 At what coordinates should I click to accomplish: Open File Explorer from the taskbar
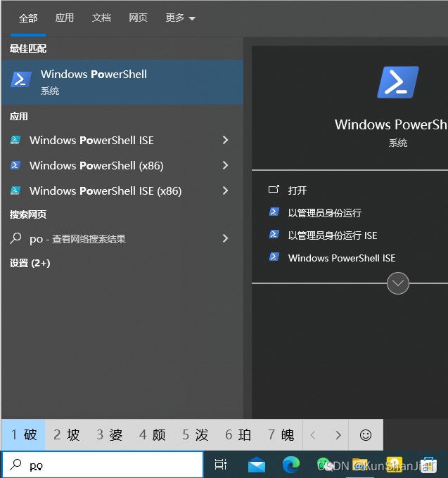pyautogui.click(x=360, y=465)
